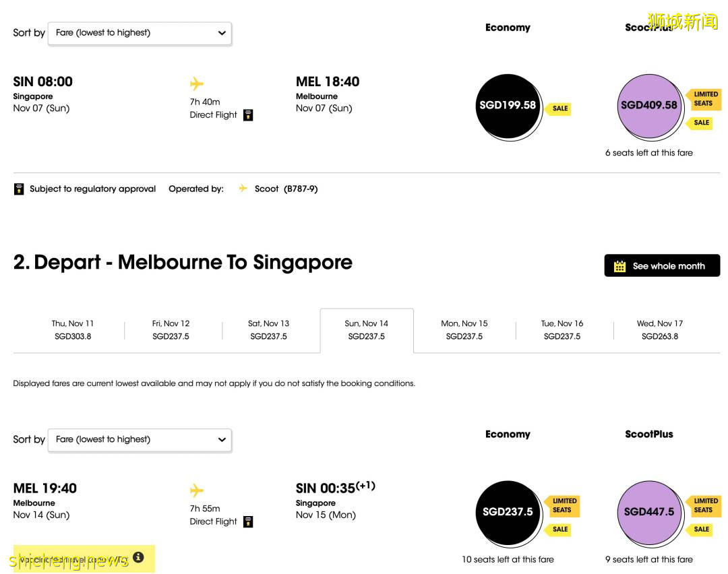Click calendar icon in See whole month
Screen dimensions: 728x574
pyautogui.click(x=619, y=266)
